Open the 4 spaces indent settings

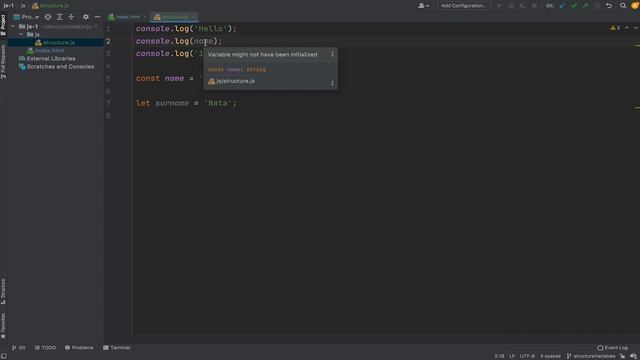(x=550, y=356)
